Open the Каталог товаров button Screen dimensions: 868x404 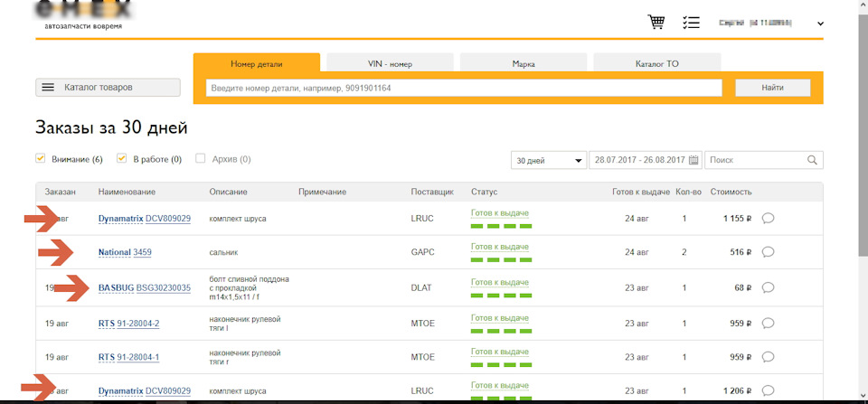coord(108,88)
